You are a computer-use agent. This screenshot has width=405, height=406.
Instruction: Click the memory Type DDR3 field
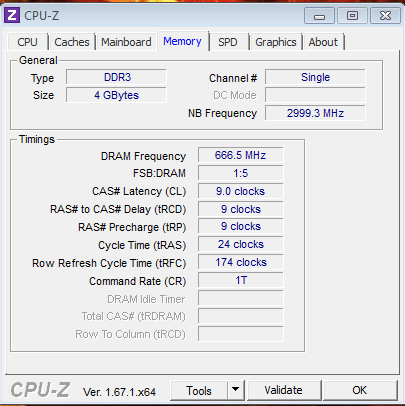point(116,77)
